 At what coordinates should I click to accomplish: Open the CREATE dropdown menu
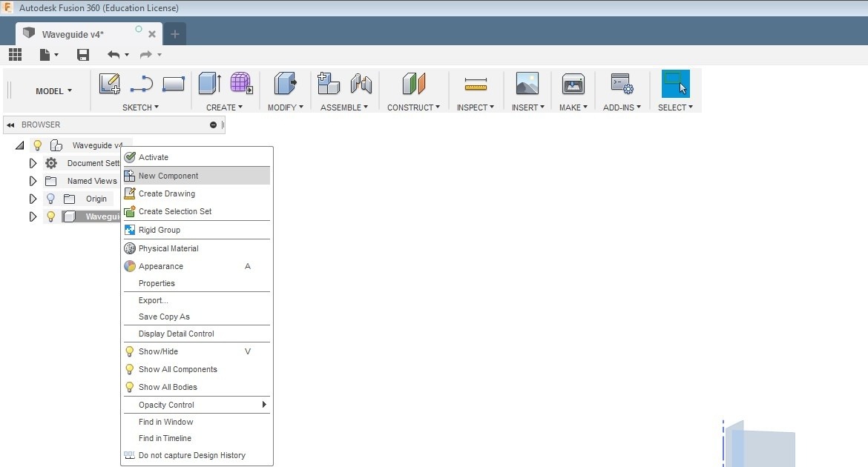[x=224, y=107]
